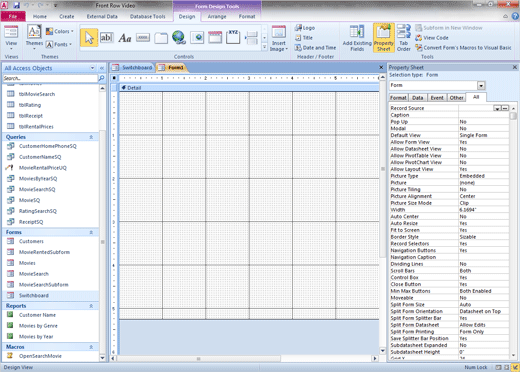Viewport: 520px width, 372px height.
Task: Convert Form's Macros to Visual Basic
Action: (463, 48)
